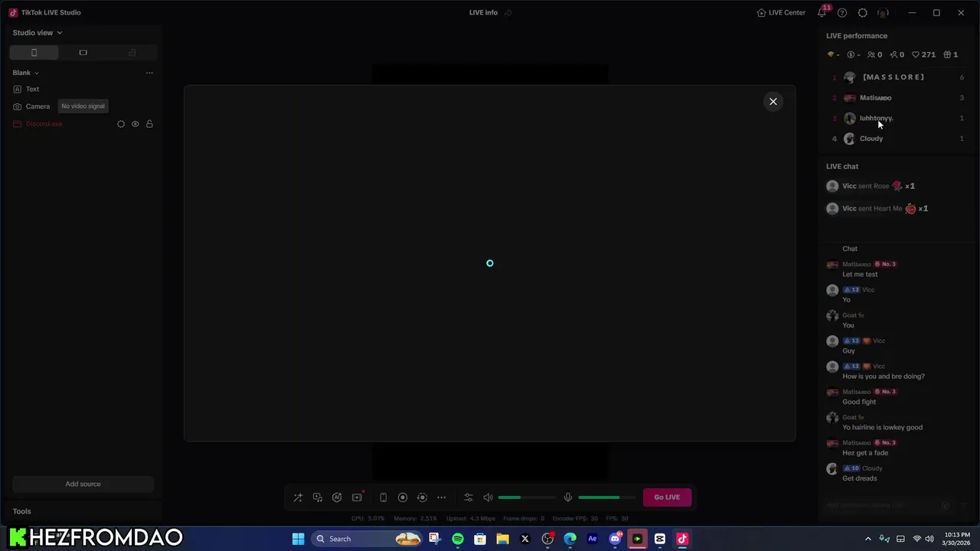Show hidden system tray icons
980x551 pixels.
pyautogui.click(x=867, y=539)
